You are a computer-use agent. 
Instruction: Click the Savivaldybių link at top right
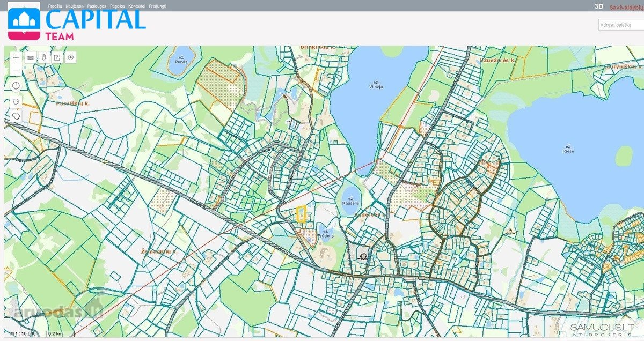coord(627,8)
